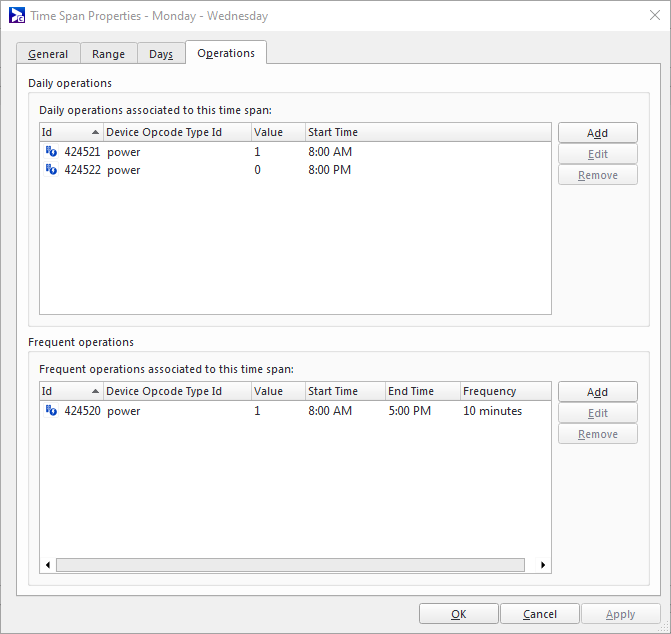Sort daily operations by Id column
671x634 pixels.
click(70, 132)
